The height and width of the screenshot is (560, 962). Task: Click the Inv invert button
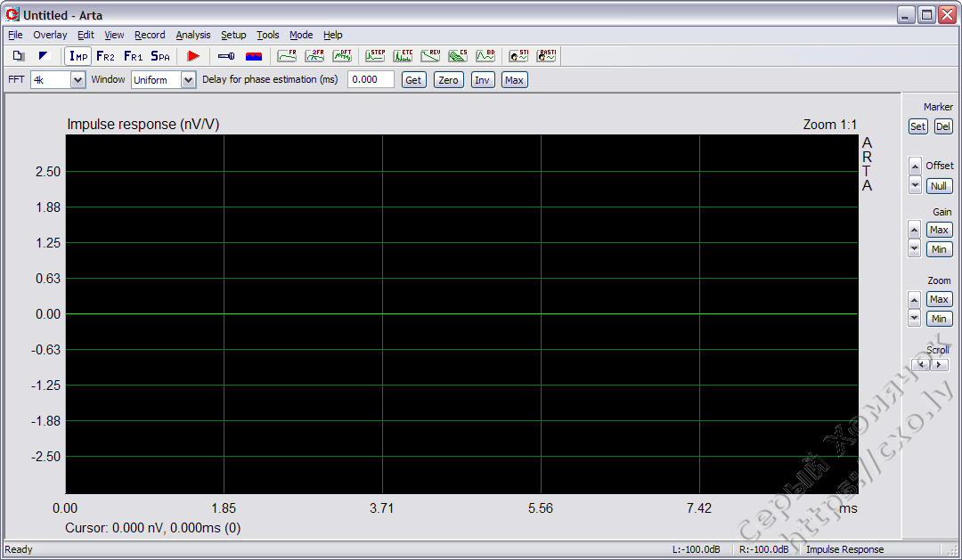coord(482,79)
